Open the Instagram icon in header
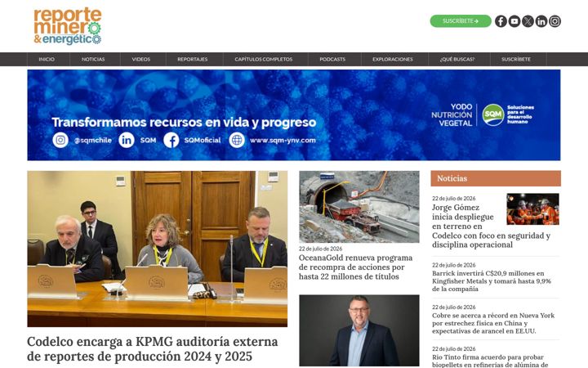The height and width of the screenshot is (368, 588). click(555, 21)
